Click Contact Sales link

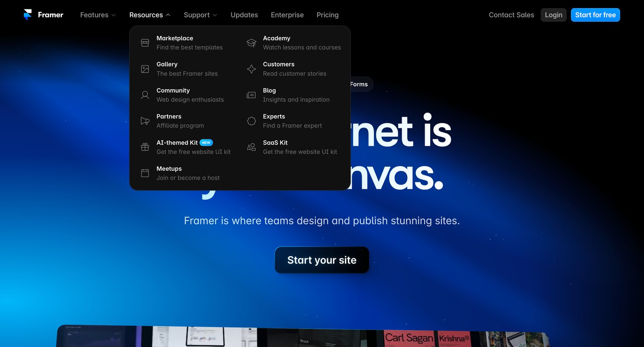click(x=511, y=15)
